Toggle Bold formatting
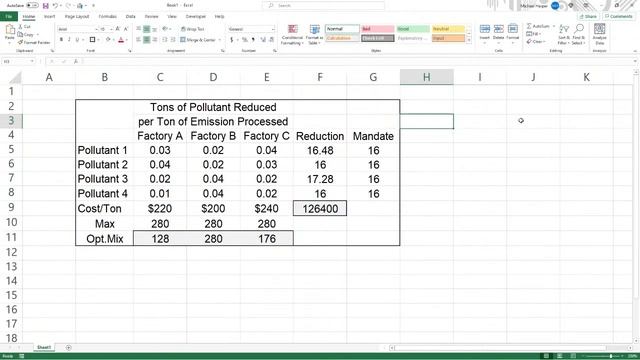Viewport: 640px width, 360px height. tap(61, 40)
